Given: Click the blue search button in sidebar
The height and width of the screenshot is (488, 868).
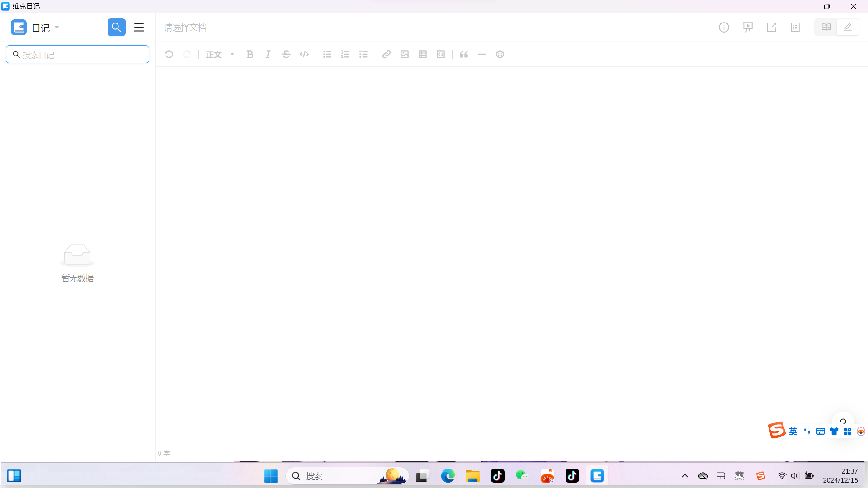Looking at the screenshot, I should [x=116, y=27].
